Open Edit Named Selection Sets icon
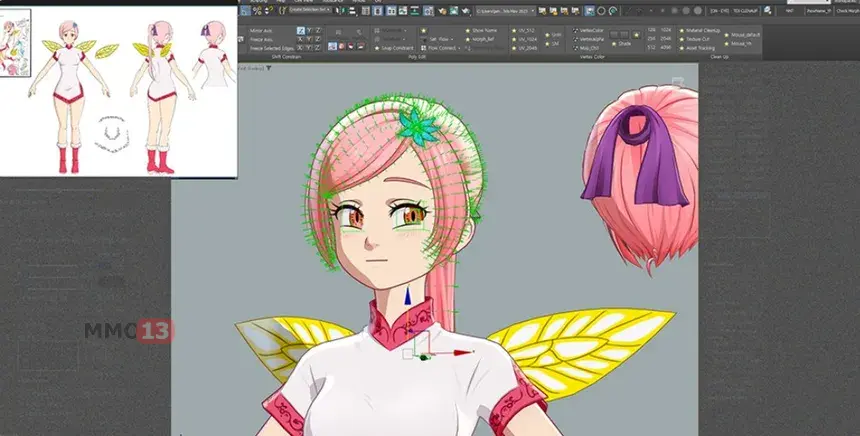 point(282,10)
